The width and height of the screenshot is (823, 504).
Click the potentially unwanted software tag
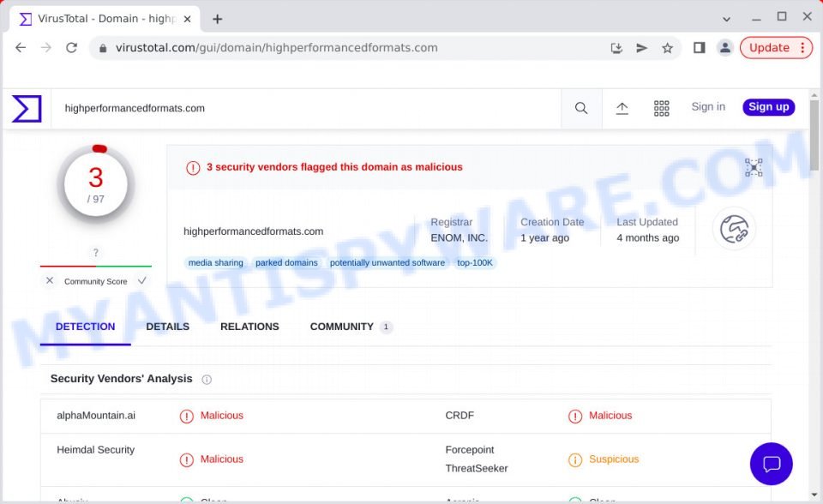pyautogui.click(x=387, y=262)
